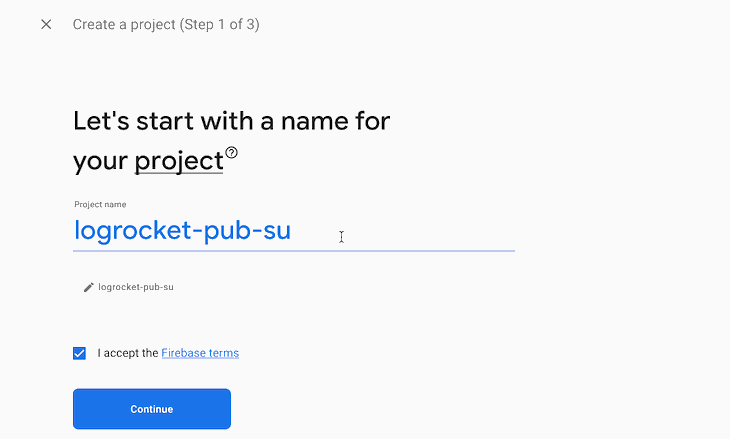Click the small Project name field label
Viewport: 730px width, 439px height.
100,204
